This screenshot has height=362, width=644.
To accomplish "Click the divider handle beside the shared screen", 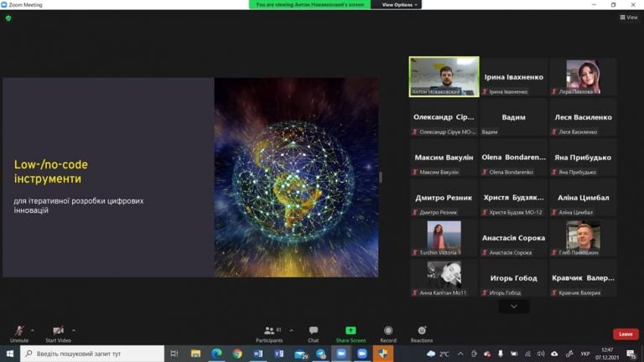I will 381,177.
